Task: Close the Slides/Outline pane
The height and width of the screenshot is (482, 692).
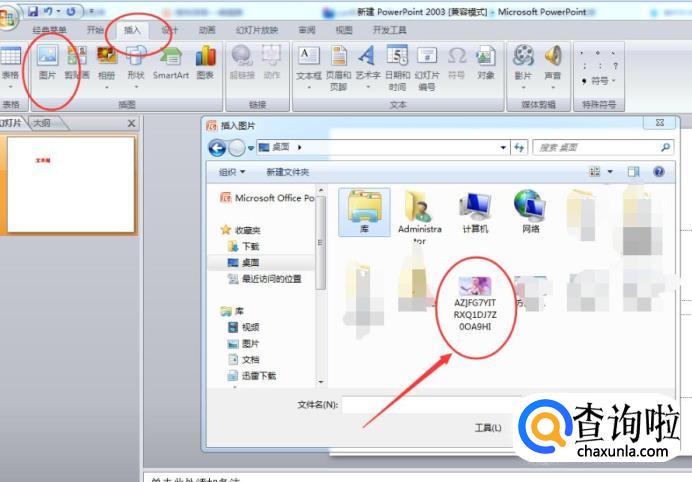Action: tap(131, 123)
